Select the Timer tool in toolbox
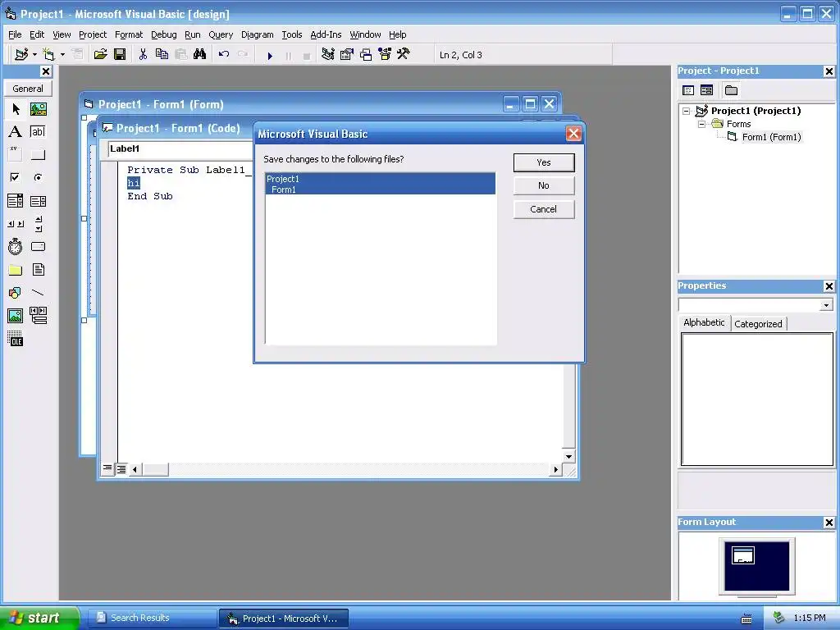 click(x=16, y=246)
